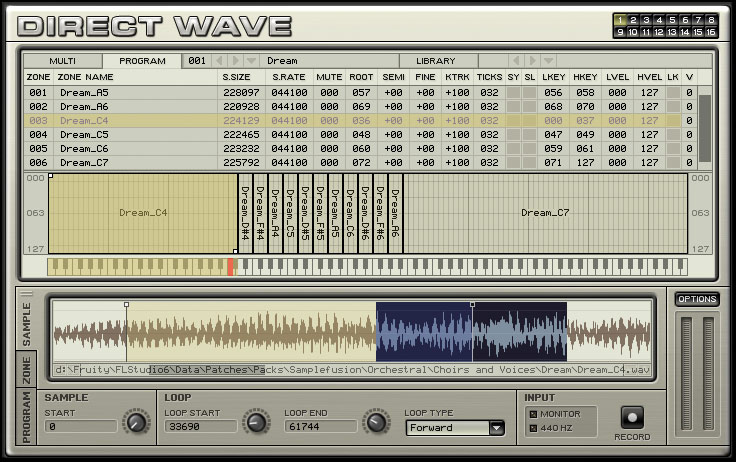Go to next program arrow
This screenshot has height=462, width=736.
tap(235, 61)
